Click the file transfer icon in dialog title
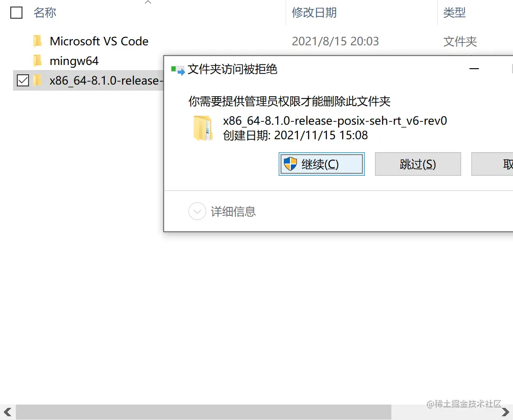This screenshot has width=513, height=420. (178, 70)
